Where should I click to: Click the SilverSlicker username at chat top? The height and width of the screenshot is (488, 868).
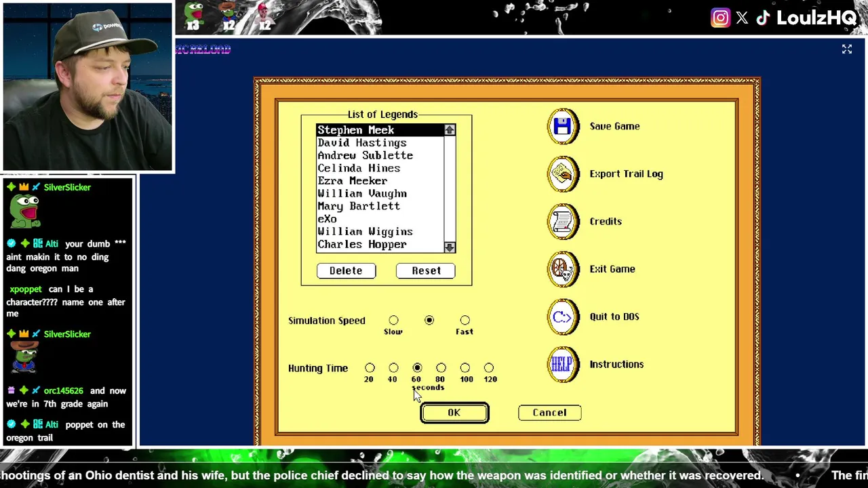click(67, 187)
